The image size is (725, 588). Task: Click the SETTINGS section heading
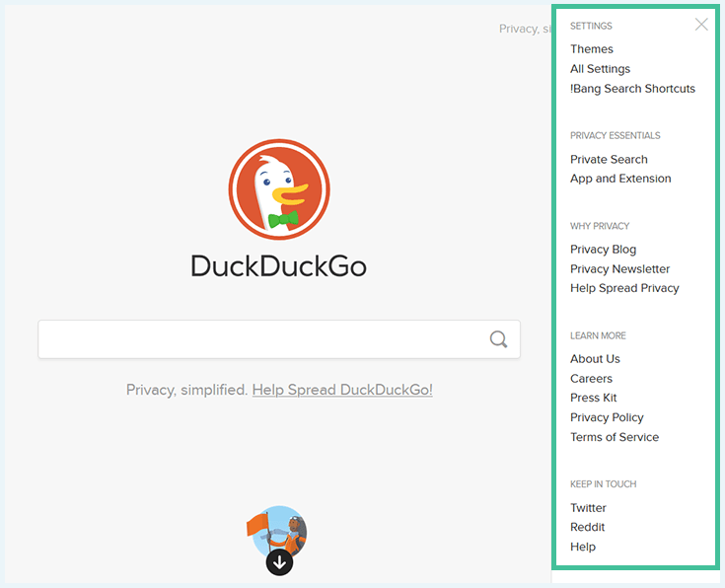coord(591,26)
